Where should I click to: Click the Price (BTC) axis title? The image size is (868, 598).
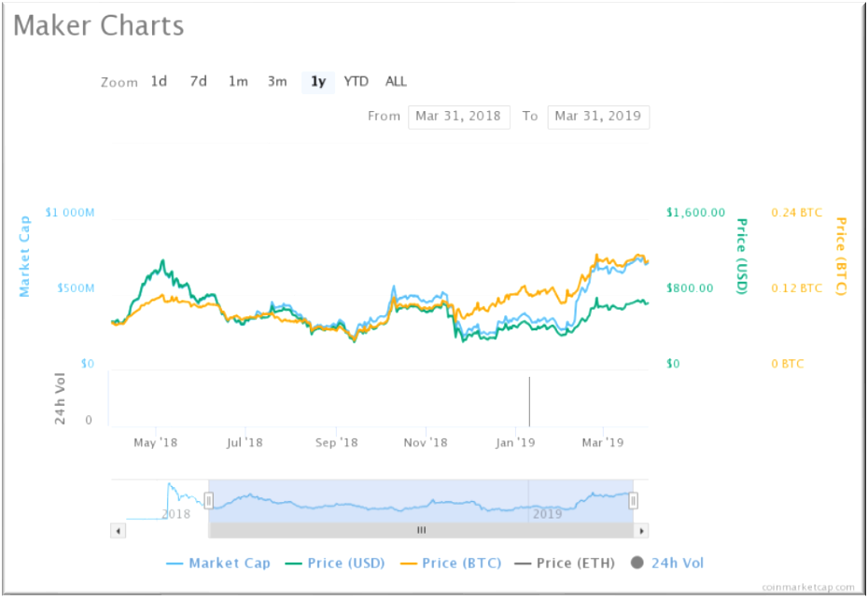841,257
